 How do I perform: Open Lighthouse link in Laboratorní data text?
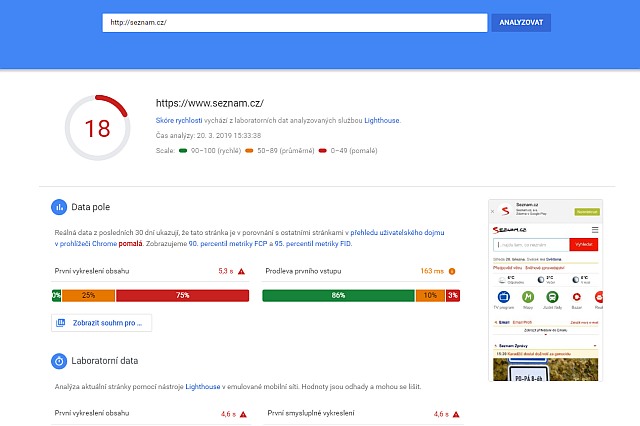pos(202,386)
